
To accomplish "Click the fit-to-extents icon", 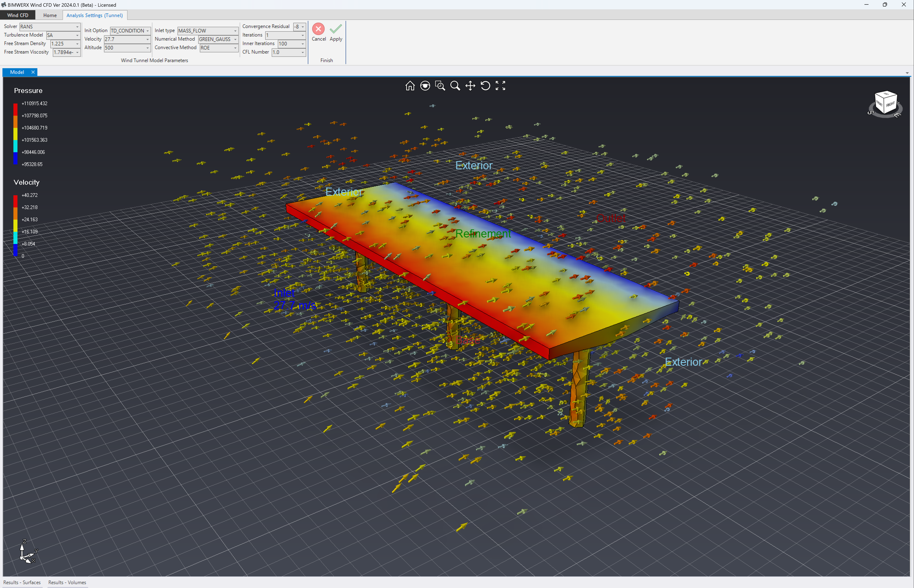I will click(x=500, y=85).
